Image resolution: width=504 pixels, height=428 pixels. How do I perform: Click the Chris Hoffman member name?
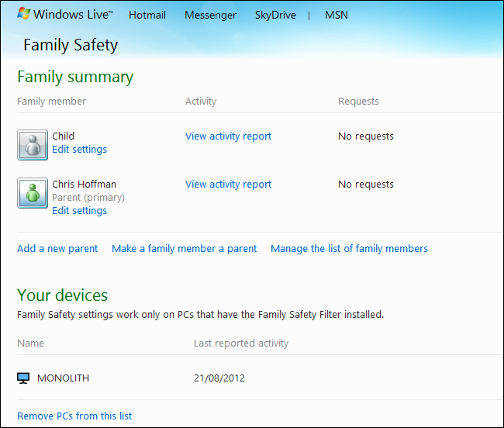coord(84,184)
